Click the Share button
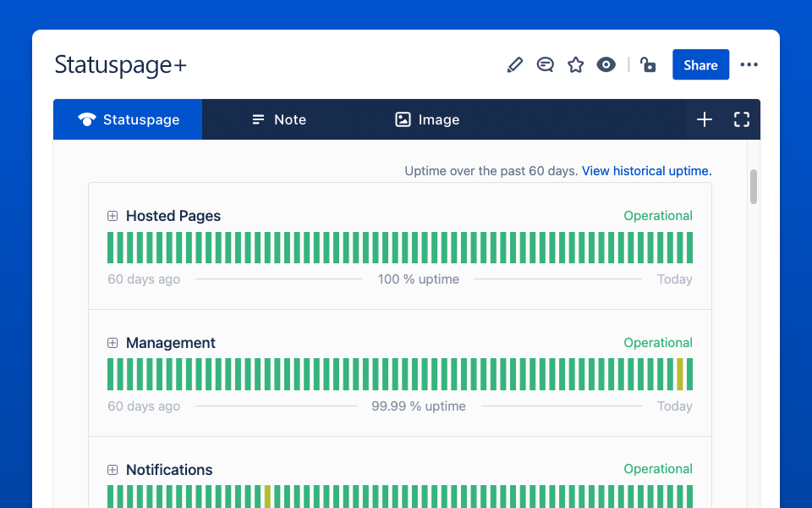 coord(700,65)
